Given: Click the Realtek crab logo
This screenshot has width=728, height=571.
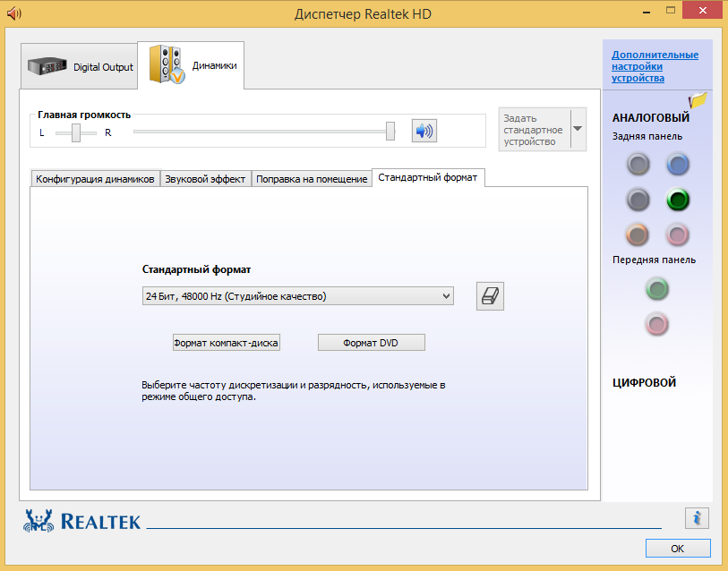Looking at the screenshot, I should (x=39, y=520).
